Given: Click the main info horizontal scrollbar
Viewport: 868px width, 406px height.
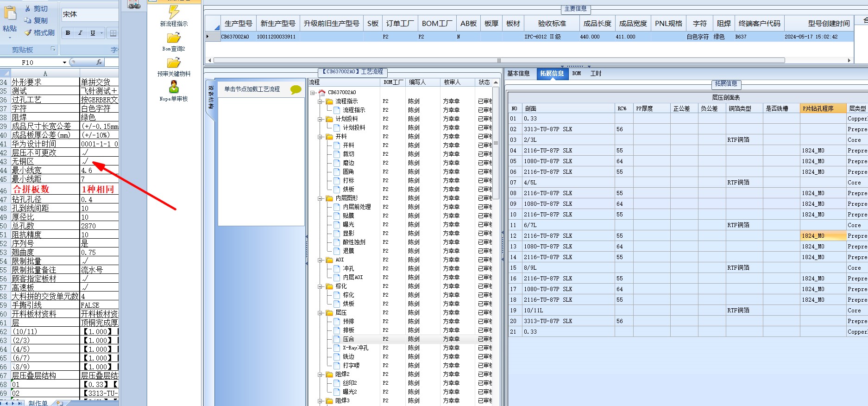Looking at the screenshot, I should coord(499,60).
